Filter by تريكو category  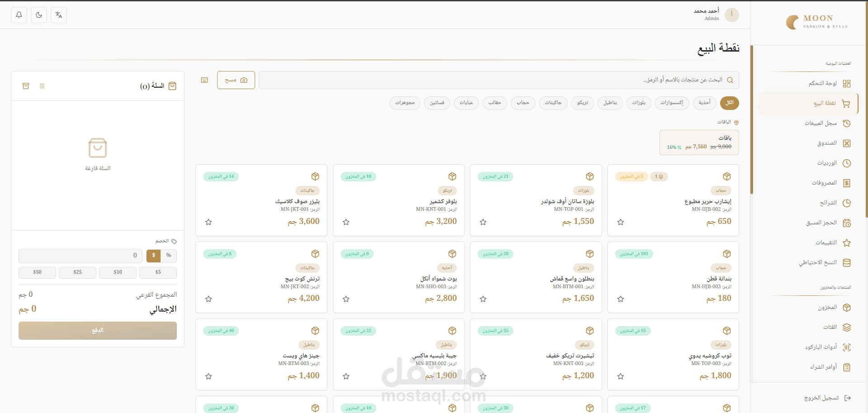coord(583,103)
